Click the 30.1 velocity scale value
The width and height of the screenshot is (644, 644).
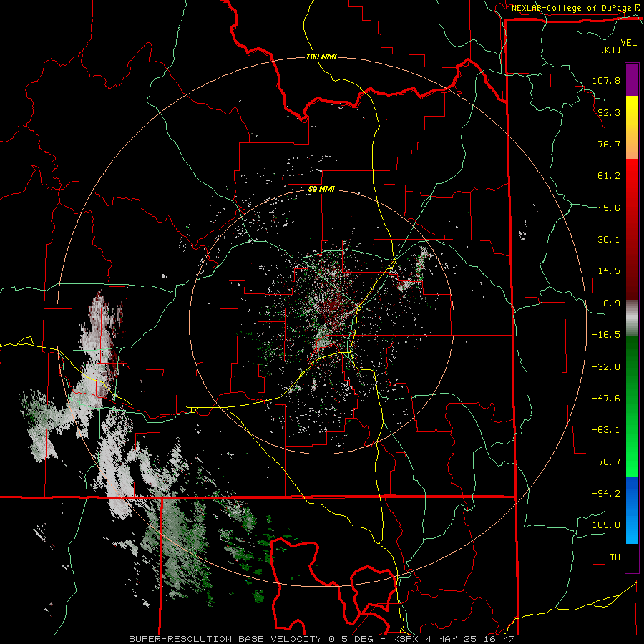click(x=609, y=240)
